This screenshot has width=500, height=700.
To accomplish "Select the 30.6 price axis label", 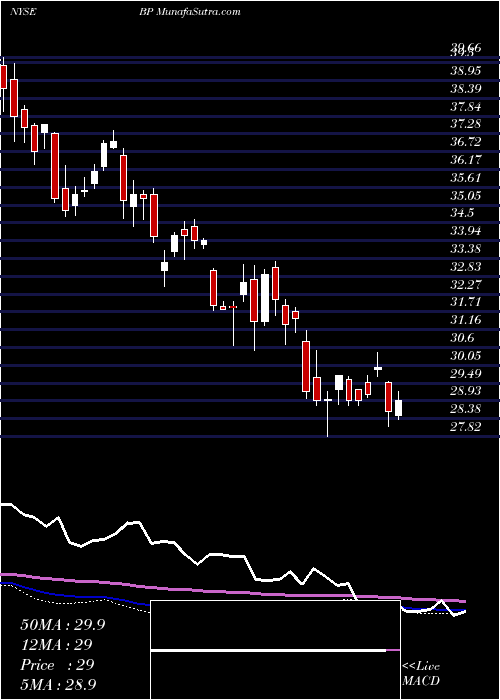I will (x=462, y=338).
